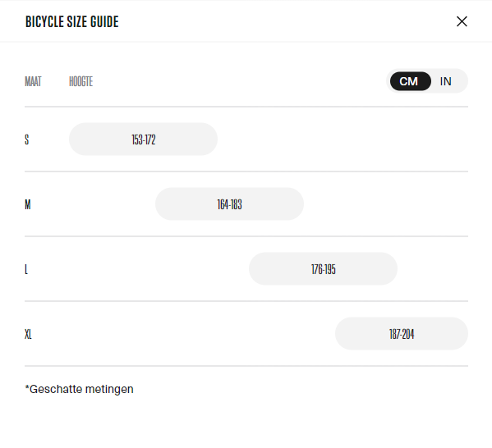Viewport: 492px width, 448px height.
Task: Click the 187-204 height range pill
Action: tap(402, 334)
